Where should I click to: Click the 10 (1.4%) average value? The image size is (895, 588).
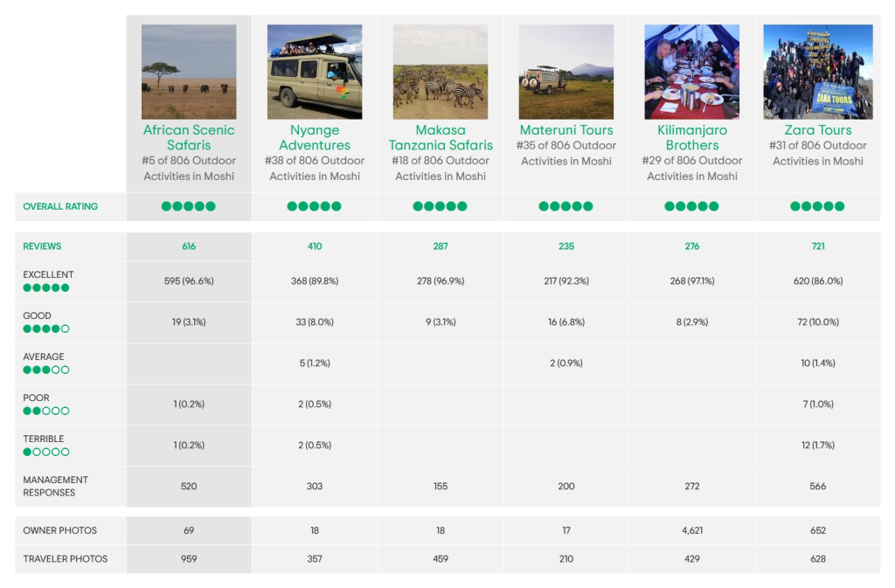818,363
